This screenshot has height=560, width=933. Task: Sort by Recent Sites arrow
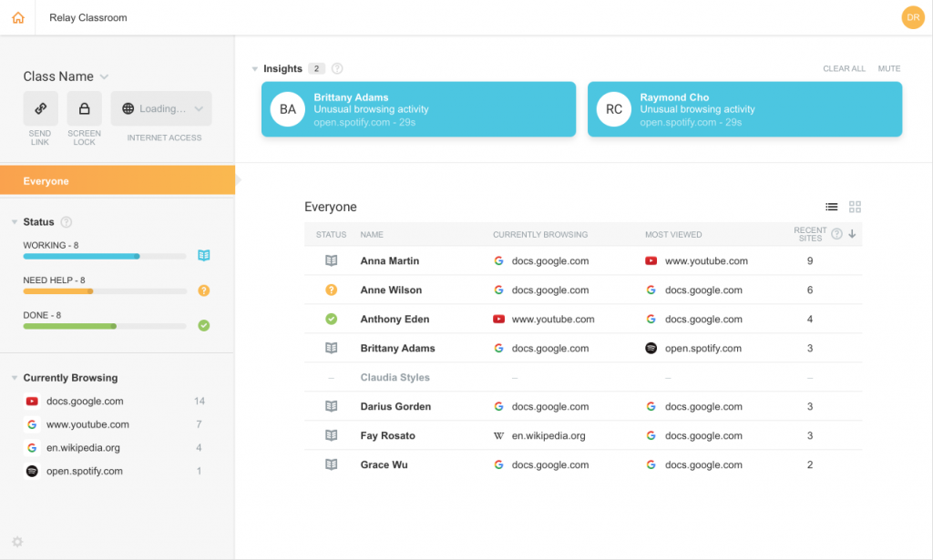852,234
